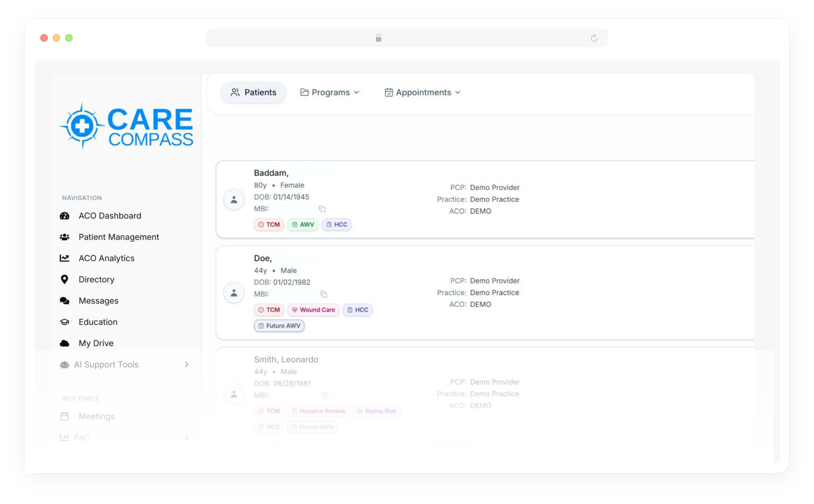
Task: Click the Education graduation cap icon
Action: (64, 322)
